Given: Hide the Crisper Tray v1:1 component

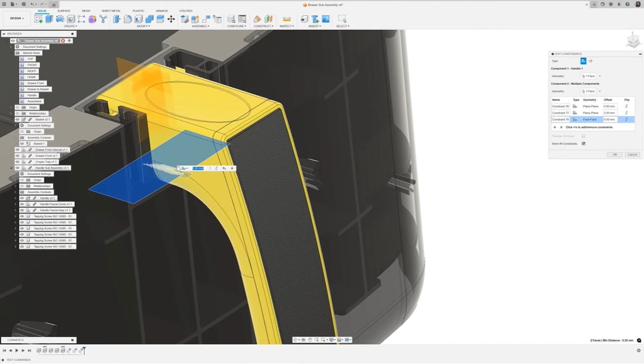Looking at the screenshot, I should pos(17,162).
